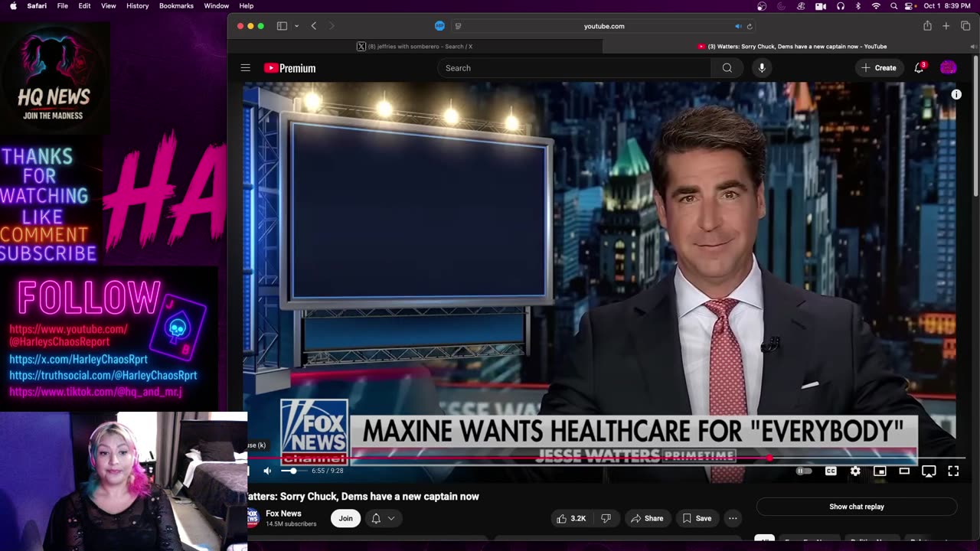Screen dimensions: 980x551
Task: Open more actions three-dot menu
Action: click(733, 518)
